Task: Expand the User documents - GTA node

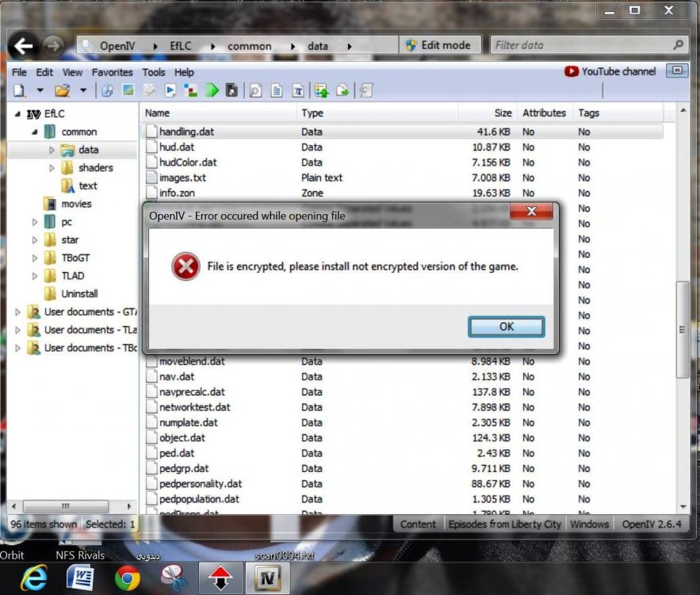Action: tap(18, 313)
